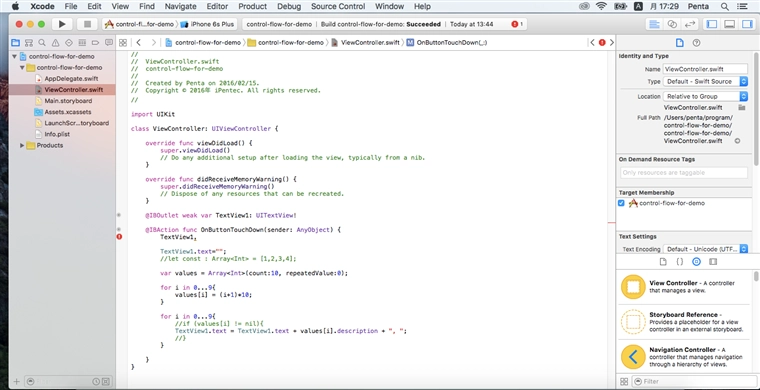Open the Find menu

[x=146, y=6]
